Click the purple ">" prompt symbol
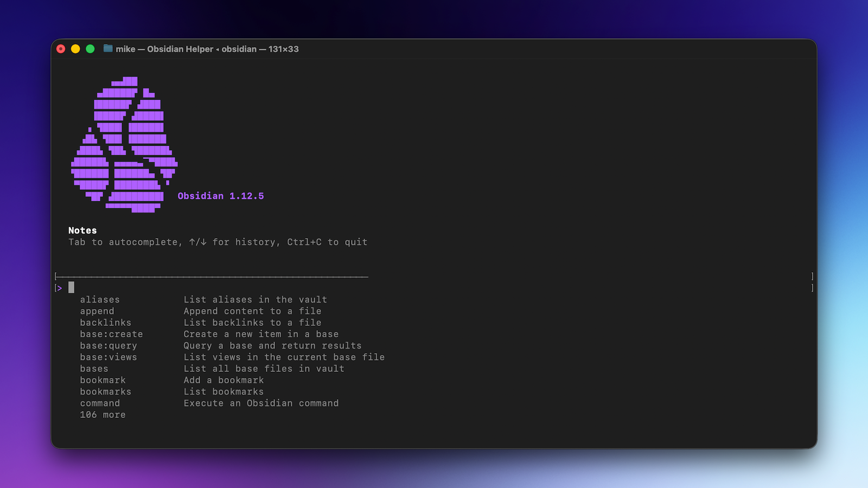The width and height of the screenshot is (868, 488). [x=59, y=288]
